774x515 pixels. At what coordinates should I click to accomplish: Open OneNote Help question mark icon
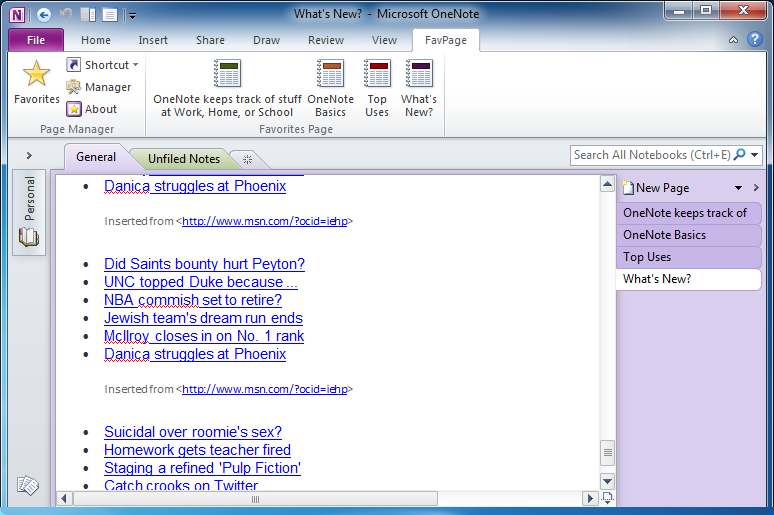[754, 39]
